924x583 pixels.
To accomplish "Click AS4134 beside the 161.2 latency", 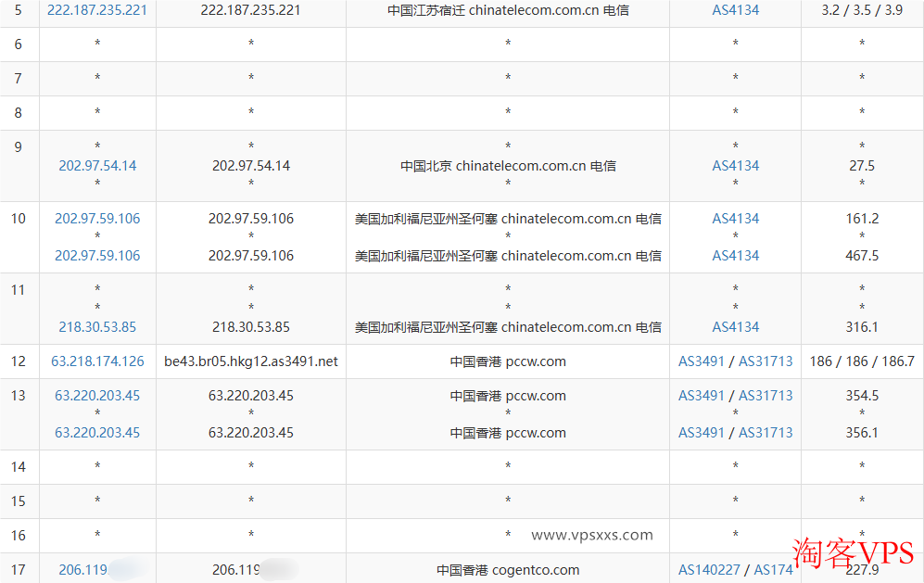I will [x=735, y=219].
